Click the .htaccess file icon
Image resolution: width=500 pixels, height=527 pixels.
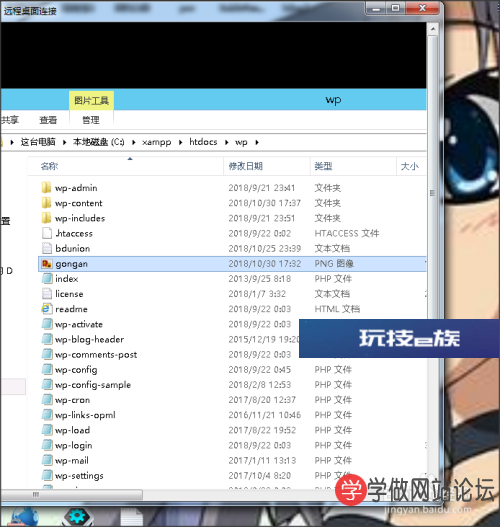coord(46,233)
